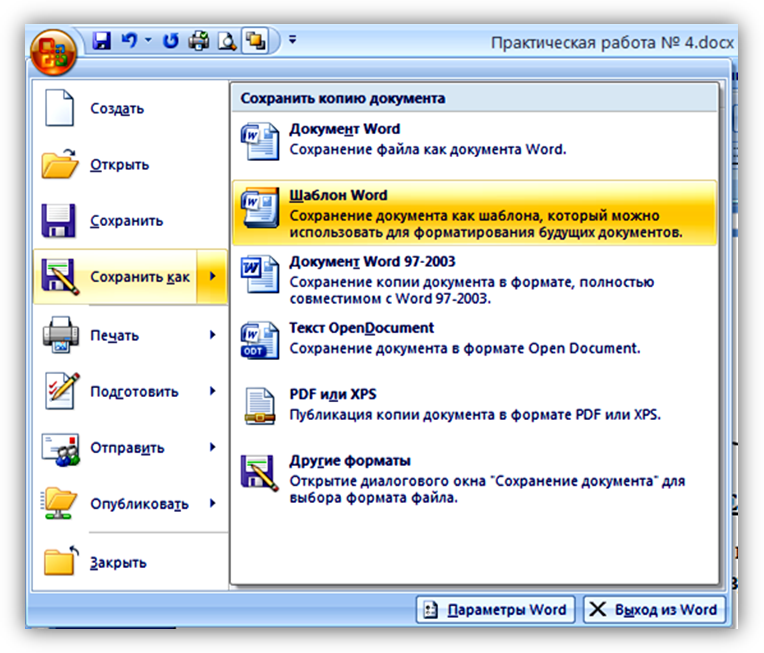Viewport: 764px width, 653px height.
Task: Click the blank page icon next to Создать
Action: point(59,108)
